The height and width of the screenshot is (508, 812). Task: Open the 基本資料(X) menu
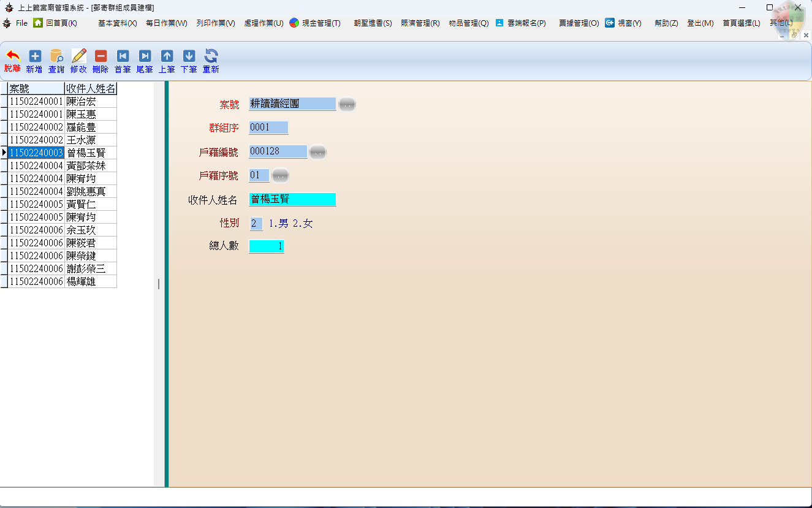[116, 23]
